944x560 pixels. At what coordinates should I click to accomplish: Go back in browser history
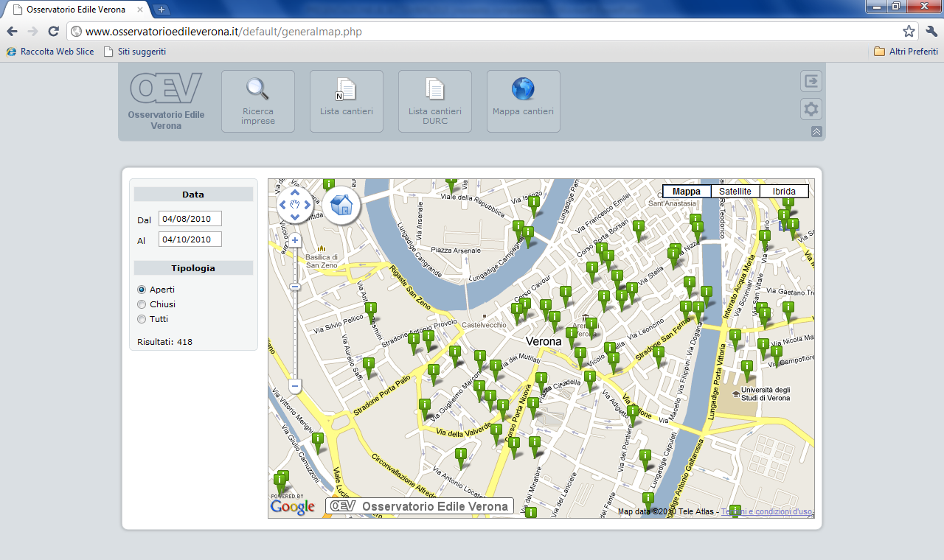[x=13, y=32]
